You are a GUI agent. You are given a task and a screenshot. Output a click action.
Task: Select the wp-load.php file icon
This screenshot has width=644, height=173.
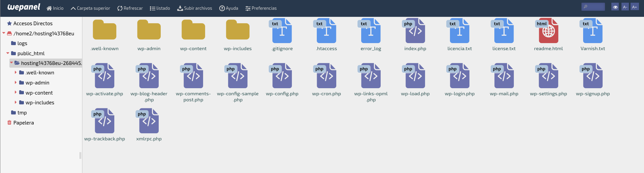click(x=413, y=76)
